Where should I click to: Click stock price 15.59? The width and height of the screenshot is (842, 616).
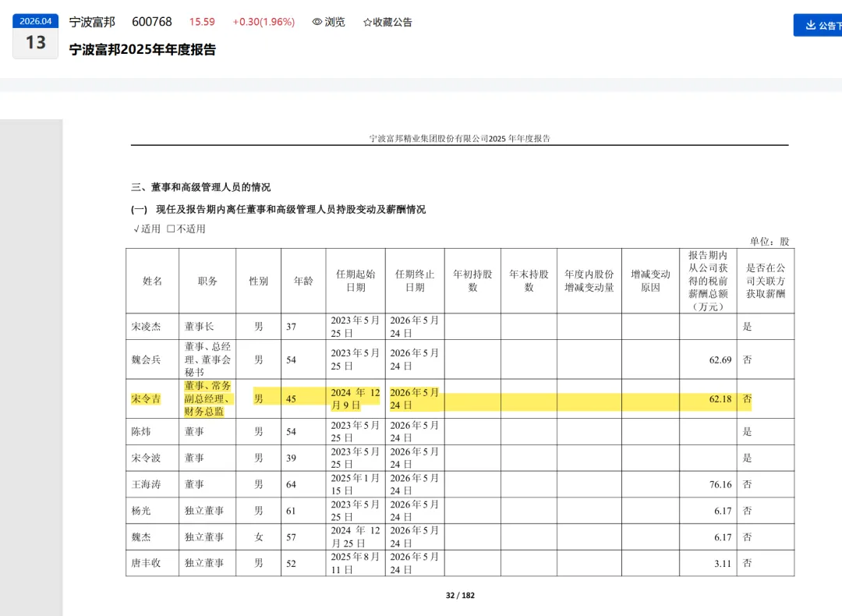pos(202,22)
